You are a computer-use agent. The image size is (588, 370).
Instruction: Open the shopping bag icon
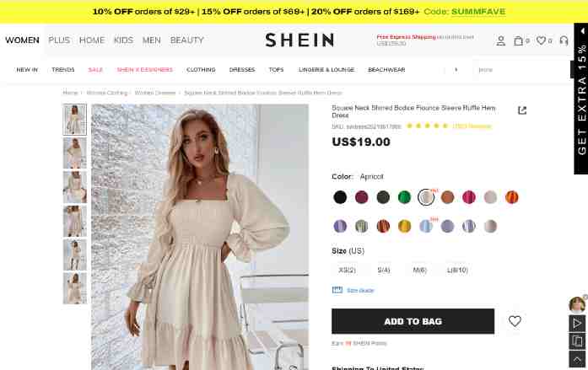pos(518,40)
